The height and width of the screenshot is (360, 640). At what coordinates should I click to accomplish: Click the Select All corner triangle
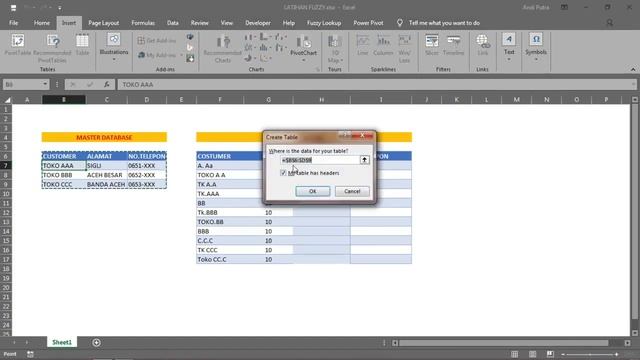(x=7, y=100)
